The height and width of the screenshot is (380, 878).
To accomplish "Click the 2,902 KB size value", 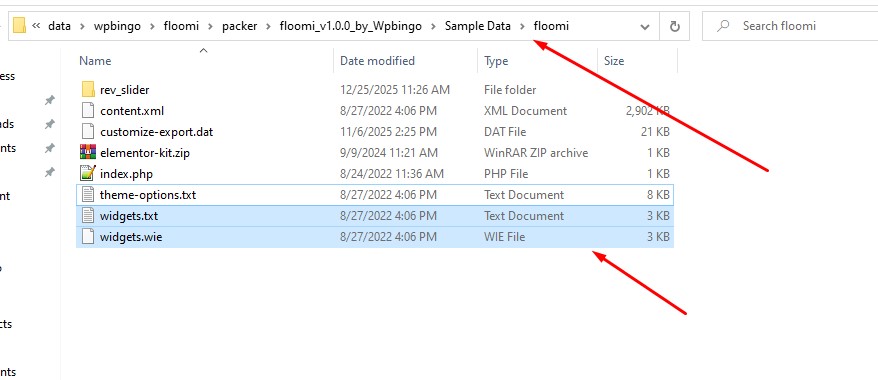I will click(x=647, y=111).
